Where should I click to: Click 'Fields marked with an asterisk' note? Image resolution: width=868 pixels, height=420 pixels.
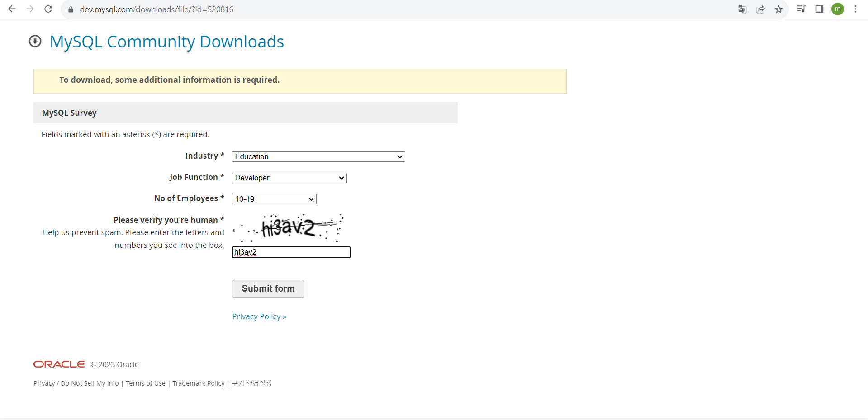tap(125, 134)
